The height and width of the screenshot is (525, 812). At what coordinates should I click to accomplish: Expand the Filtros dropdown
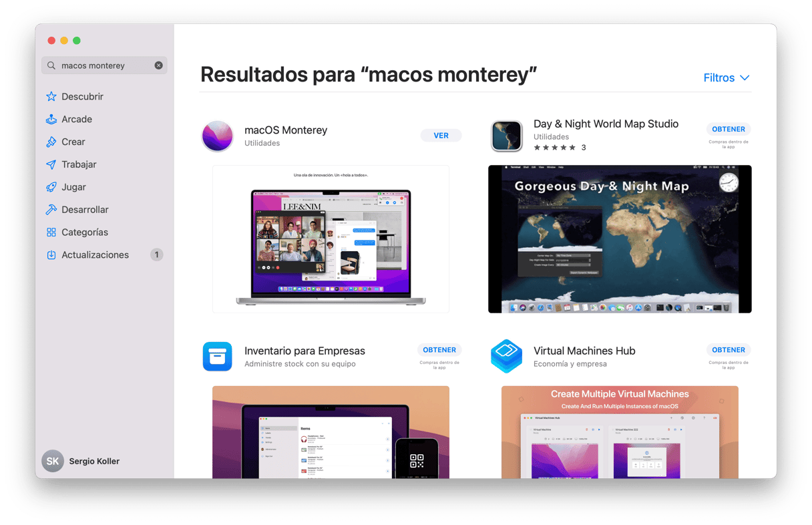[x=727, y=78]
